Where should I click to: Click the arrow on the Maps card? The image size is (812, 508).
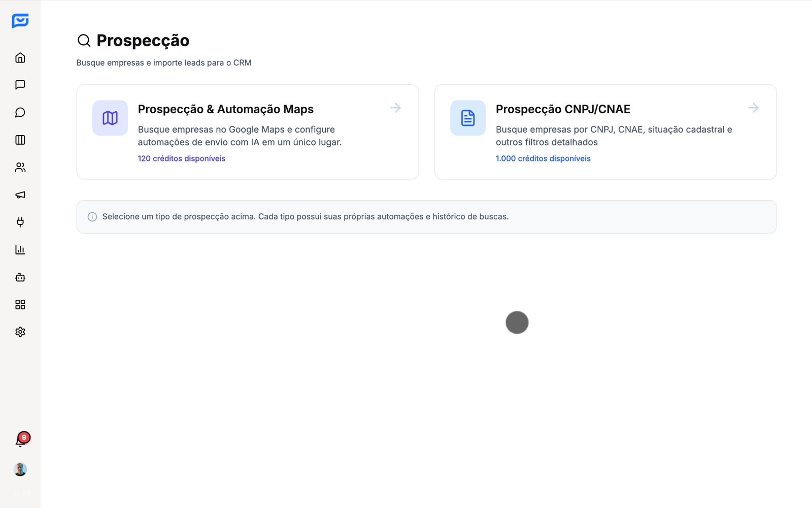[395, 108]
